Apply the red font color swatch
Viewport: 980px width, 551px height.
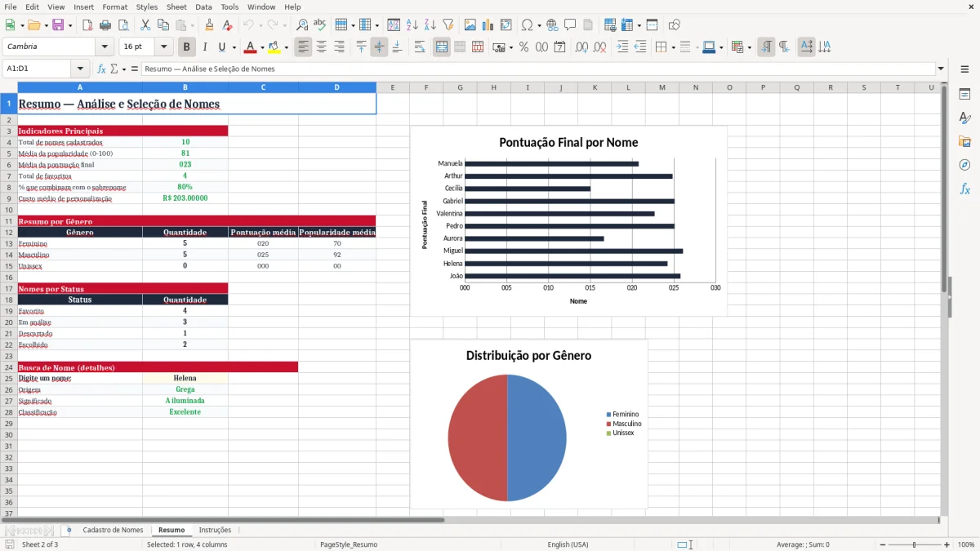coord(250,47)
